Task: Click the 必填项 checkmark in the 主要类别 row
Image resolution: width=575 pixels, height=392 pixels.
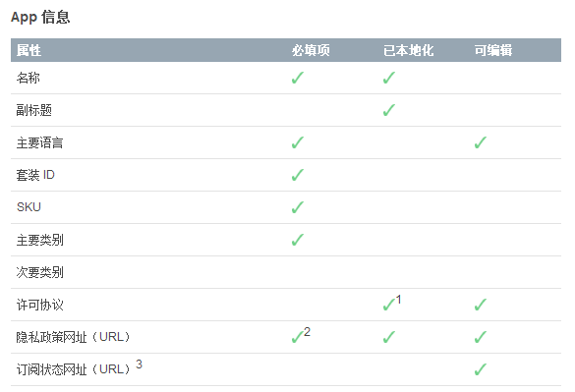Action: [x=298, y=240]
